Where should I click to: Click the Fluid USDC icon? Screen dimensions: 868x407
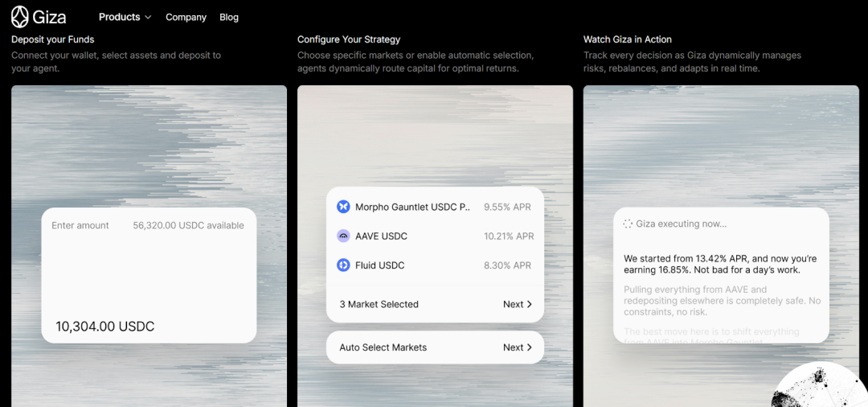pyautogui.click(x=343, y=265)
